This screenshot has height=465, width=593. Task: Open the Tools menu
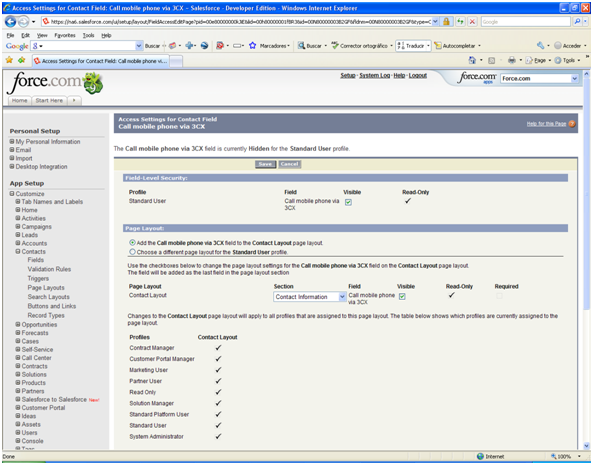[88, 35]
